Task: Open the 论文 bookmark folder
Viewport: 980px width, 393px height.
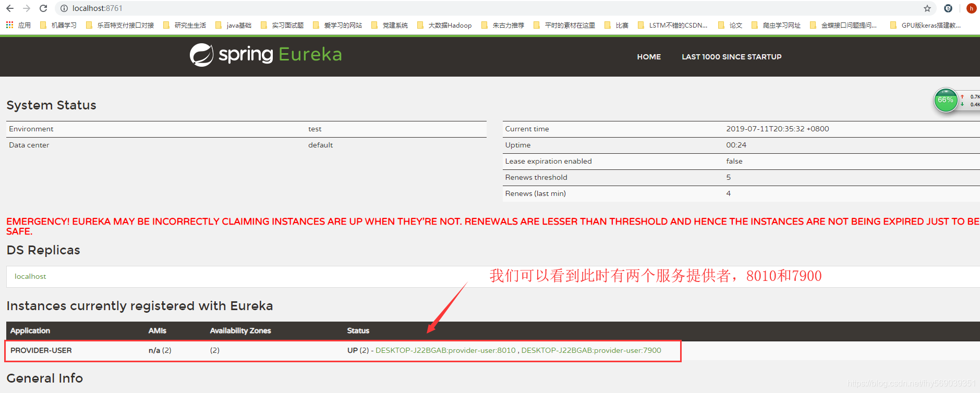Action: pyautogui.click(x=730, y=25)
